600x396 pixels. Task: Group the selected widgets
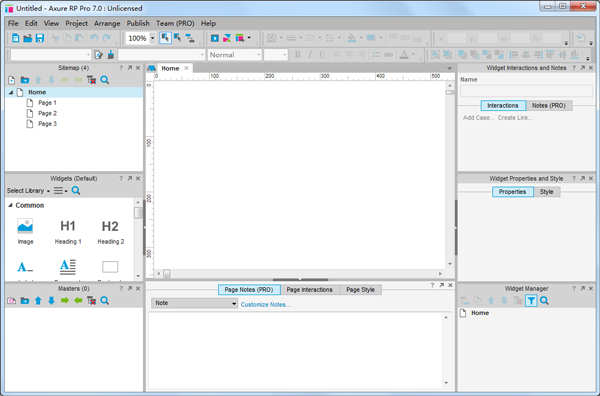coord(435,55)
